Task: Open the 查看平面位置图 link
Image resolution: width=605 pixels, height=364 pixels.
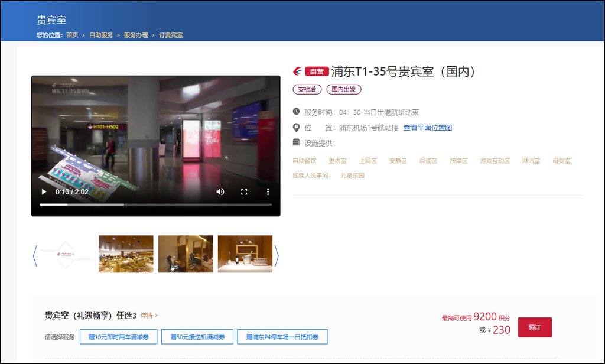Action: 428,128
